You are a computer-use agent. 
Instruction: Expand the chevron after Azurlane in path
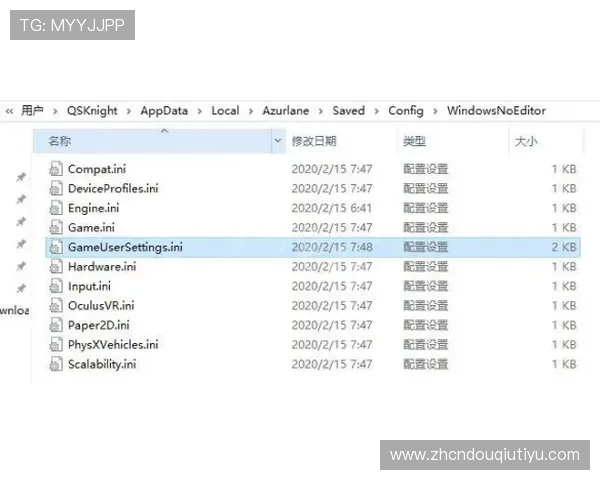[x=321, y=111]
